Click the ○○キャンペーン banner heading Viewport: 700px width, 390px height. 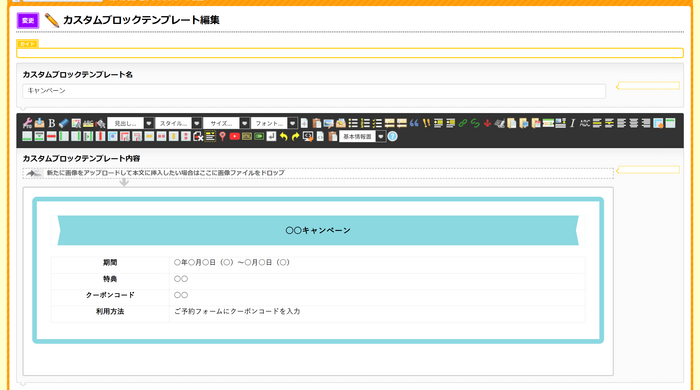[318, 230]
